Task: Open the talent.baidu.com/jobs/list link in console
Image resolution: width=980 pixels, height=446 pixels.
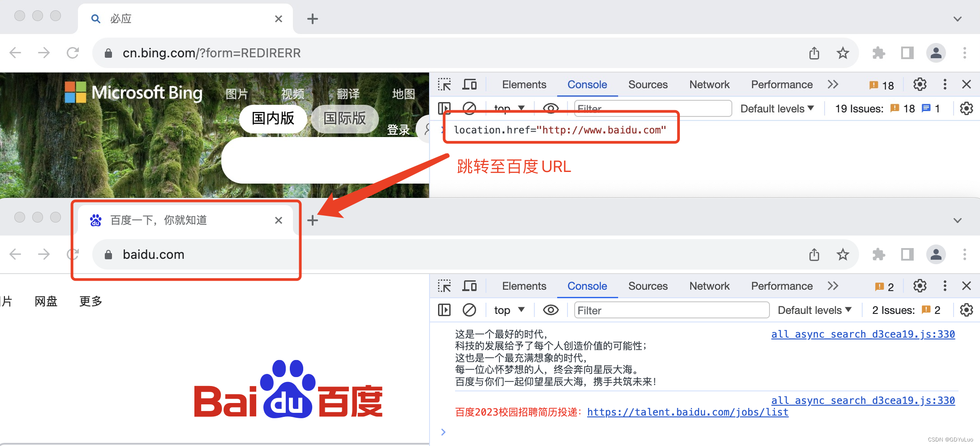Action: click(x=688, y=412)
